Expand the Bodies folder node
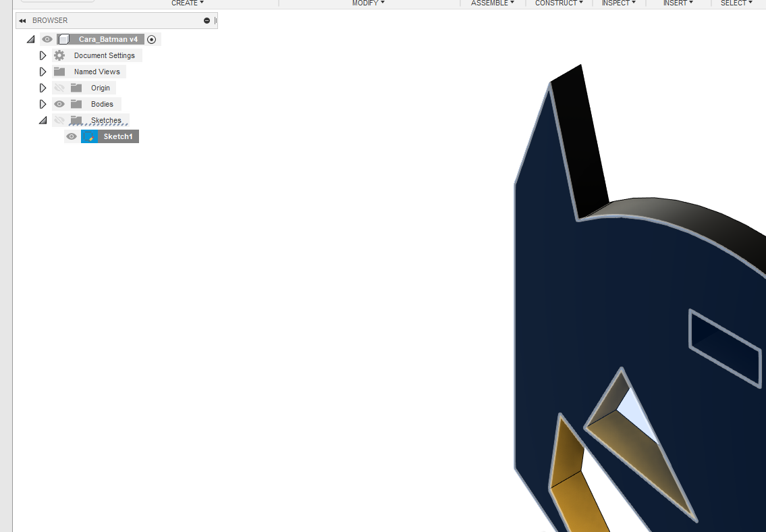 43,104
